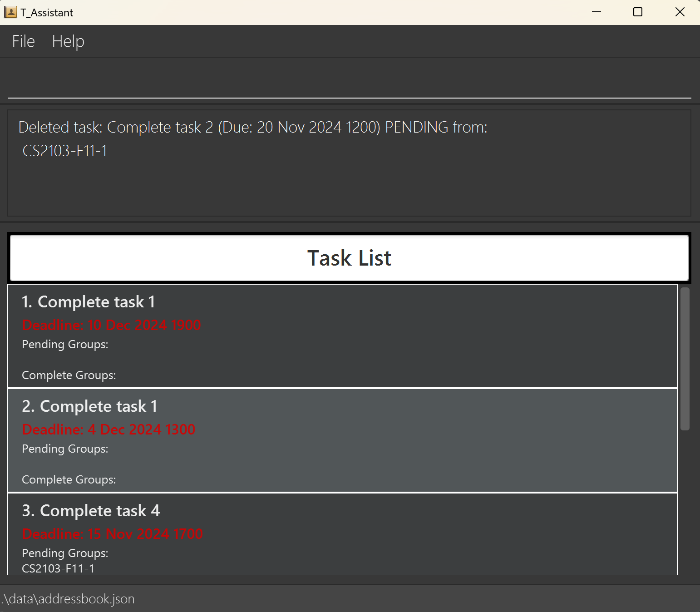Click pending group CS2103-F11-1 in task 3
Viewport: 700px width, 612px height.
click(x=58, y=568)
